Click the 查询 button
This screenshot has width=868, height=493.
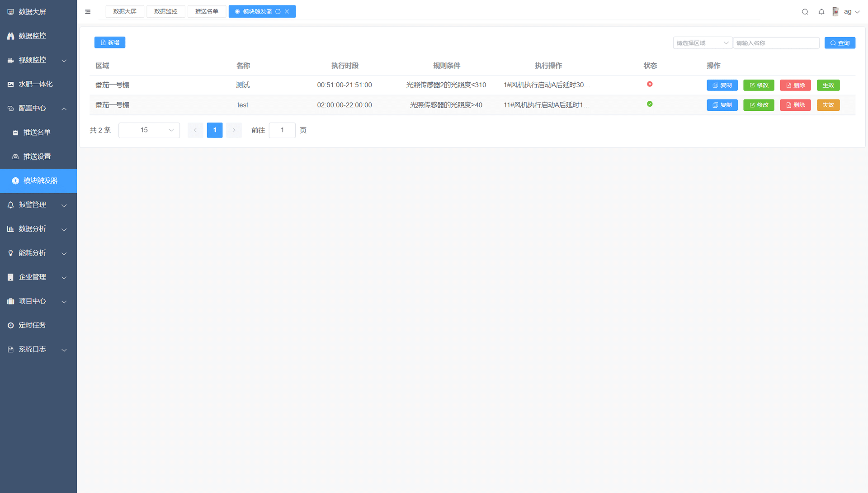click(x=840, y=43)
